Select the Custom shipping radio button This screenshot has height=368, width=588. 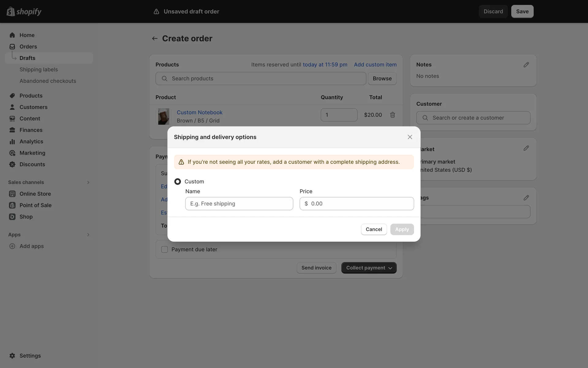[x=178, y=182]
